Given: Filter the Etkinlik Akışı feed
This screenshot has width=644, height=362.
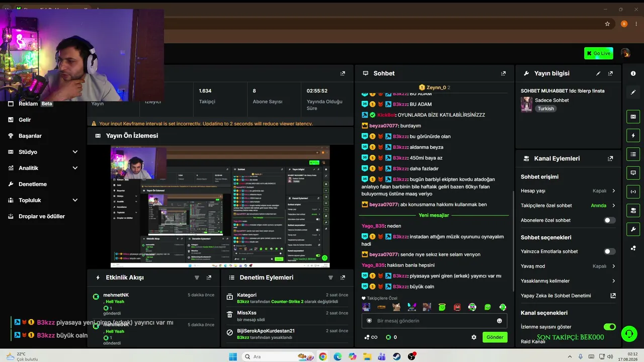Looking at the screenshot, I should (x=197, y=278).
